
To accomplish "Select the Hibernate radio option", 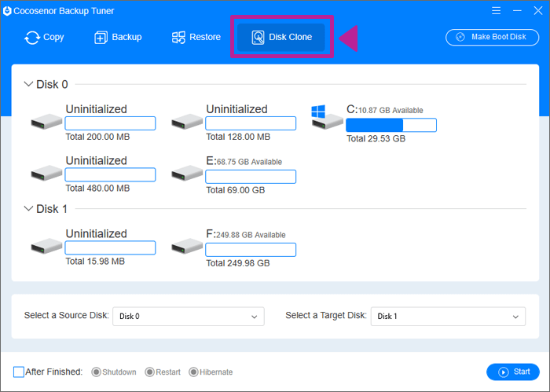I will (193, 372).
